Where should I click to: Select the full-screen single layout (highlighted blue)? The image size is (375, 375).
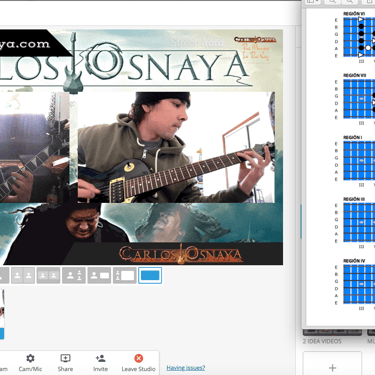click(x=150, y=275)
